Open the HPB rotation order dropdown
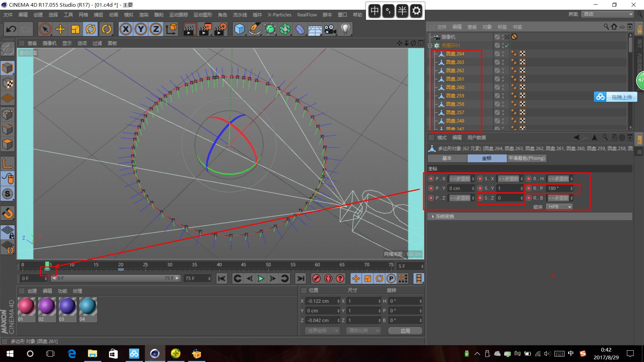The image size is (644, 362). click(559, 207)
